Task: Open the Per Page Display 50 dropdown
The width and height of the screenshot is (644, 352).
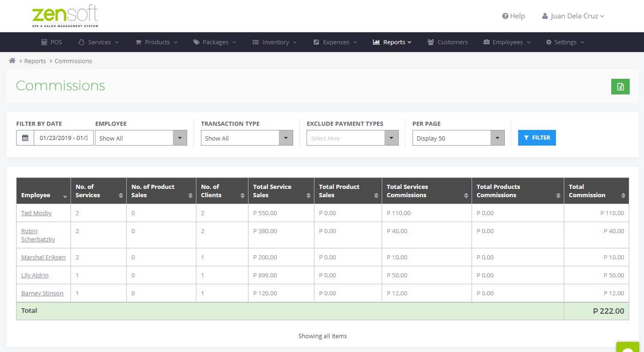Action: click(x=459, y=138)
